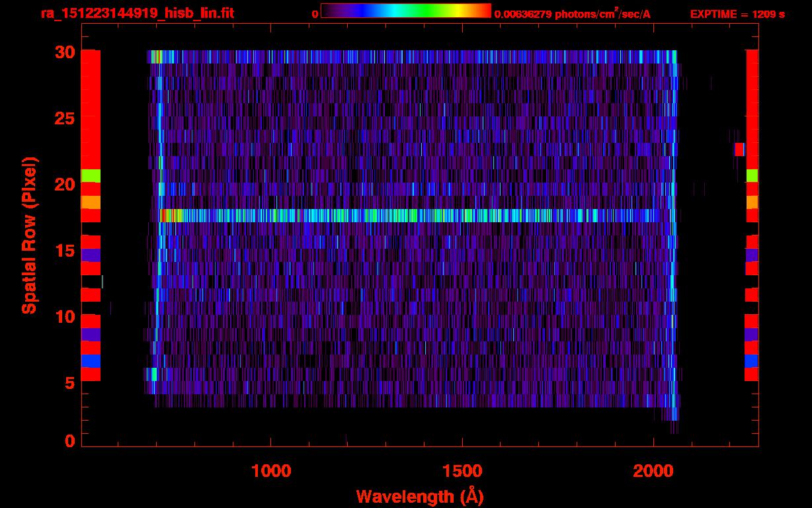Click the EXPTIME = 1209 s label
Screen dimensions: 812x508
coord(737,14)
